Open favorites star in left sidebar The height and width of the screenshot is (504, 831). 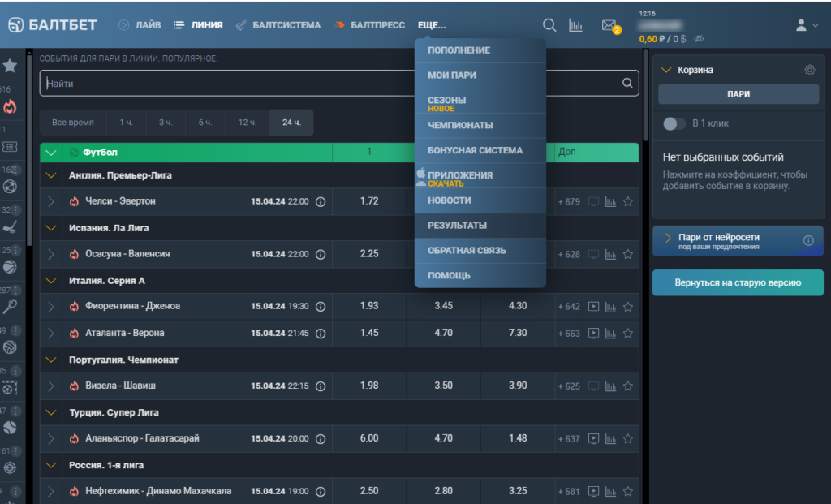tap(10, 66)
